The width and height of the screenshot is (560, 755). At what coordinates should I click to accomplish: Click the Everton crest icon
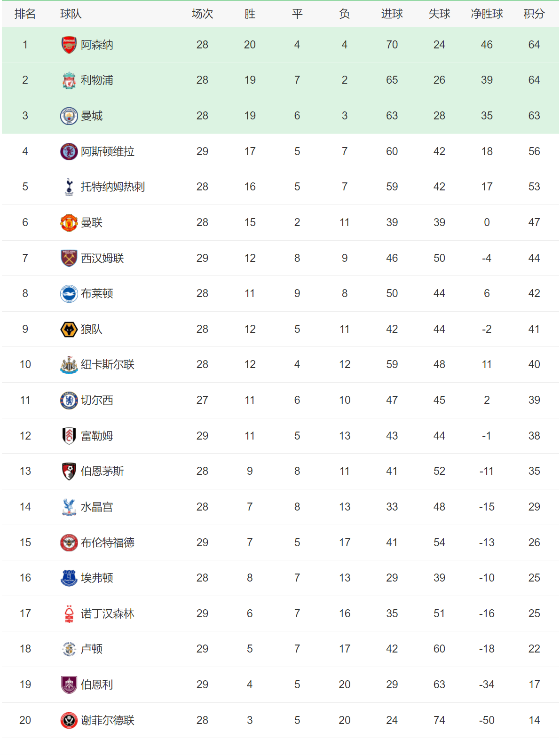[69, 578]
